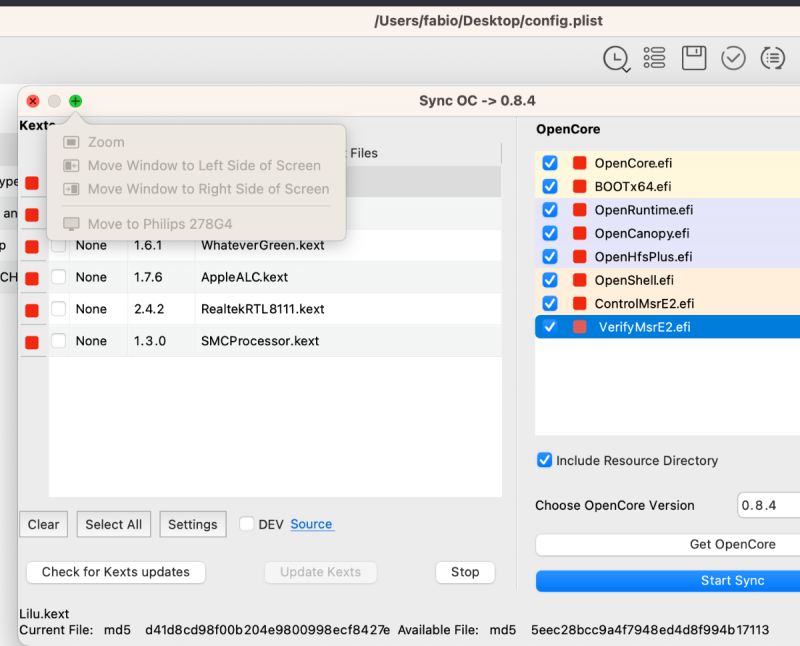Select the SMCProcessor.kext row
800x646 pixels.
(260, 341)
